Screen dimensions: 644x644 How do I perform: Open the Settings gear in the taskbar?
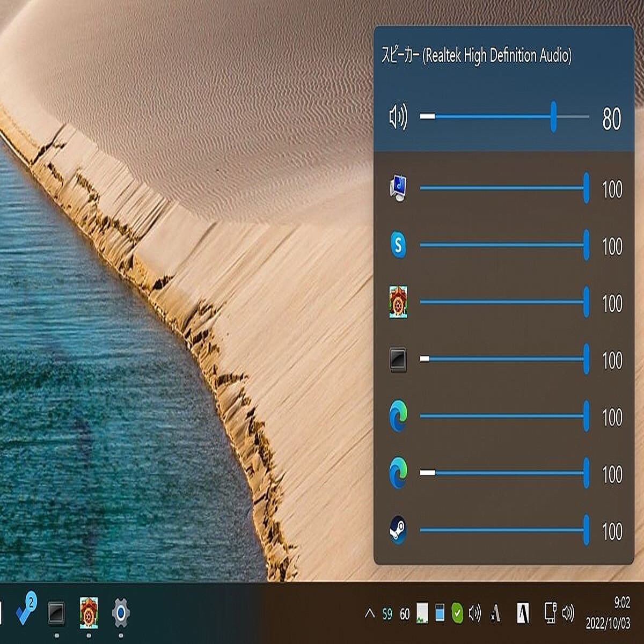coord(121,613)
